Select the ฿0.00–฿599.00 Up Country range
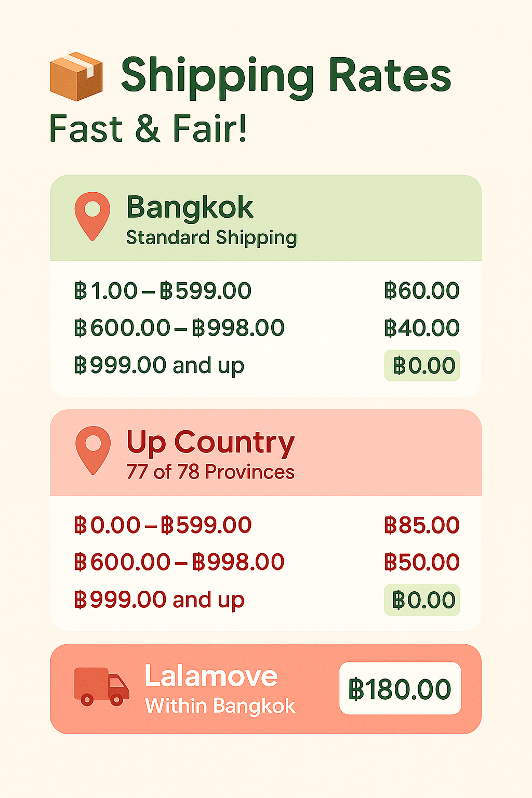This screenshot has height=798, width=532. pos(163,525)
